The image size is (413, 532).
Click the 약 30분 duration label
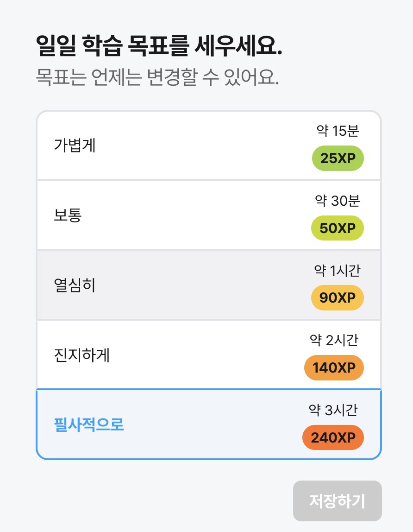tap(338, 201)
